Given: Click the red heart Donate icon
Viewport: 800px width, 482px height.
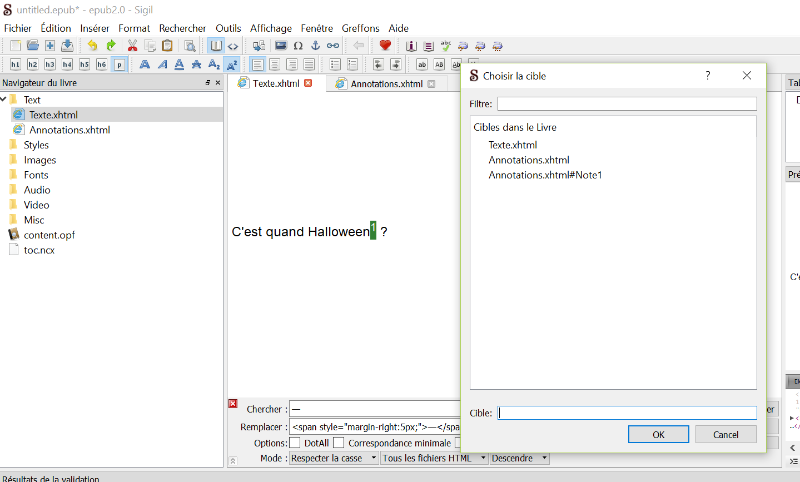Looking at the screenshot, I should tap(385, 46).
